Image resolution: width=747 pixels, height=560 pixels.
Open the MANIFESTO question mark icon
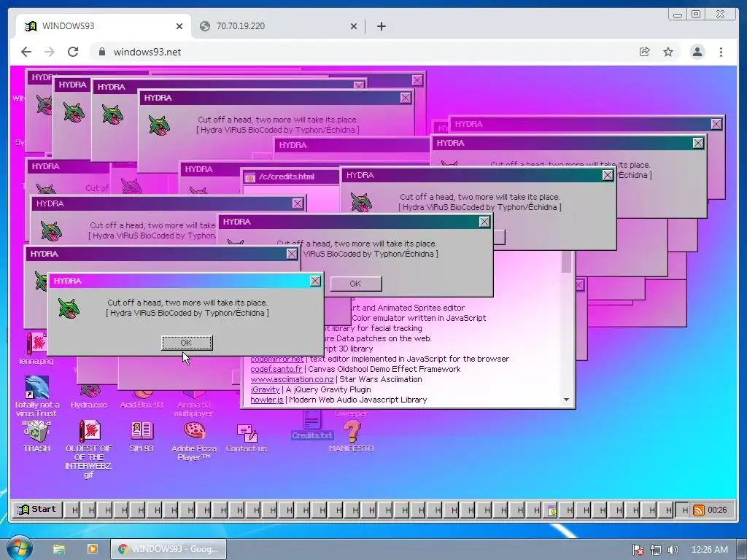click(352, 436)
